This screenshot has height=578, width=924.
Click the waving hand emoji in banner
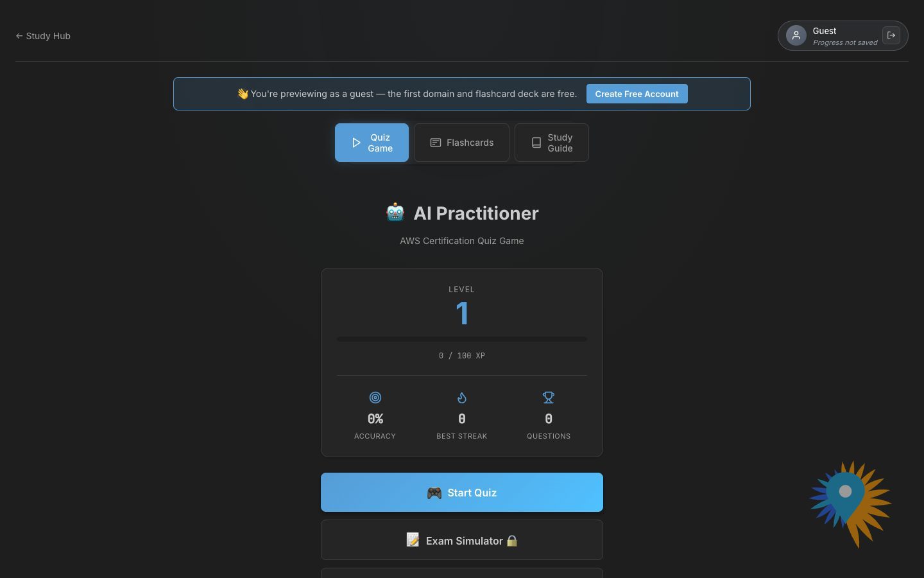click(243, 94)
